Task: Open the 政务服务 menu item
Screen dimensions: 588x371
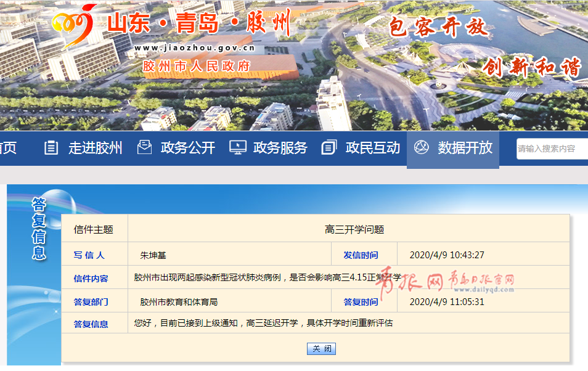Action: coord(280,148)
